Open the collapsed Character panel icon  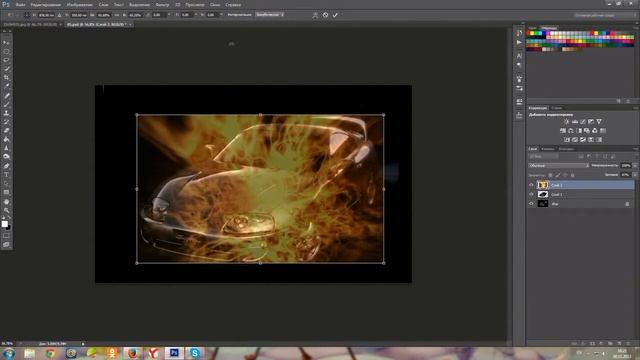click(519, 56)
